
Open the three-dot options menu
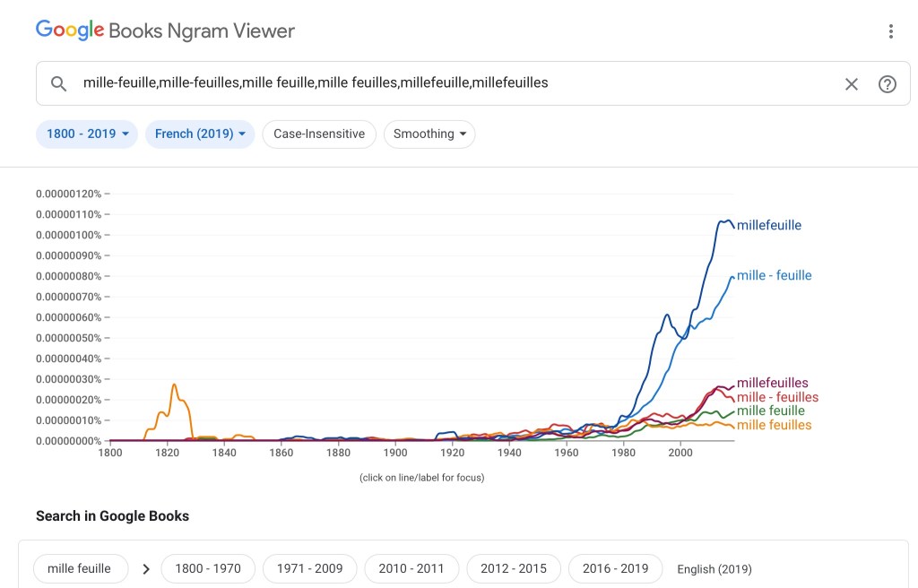890,31
